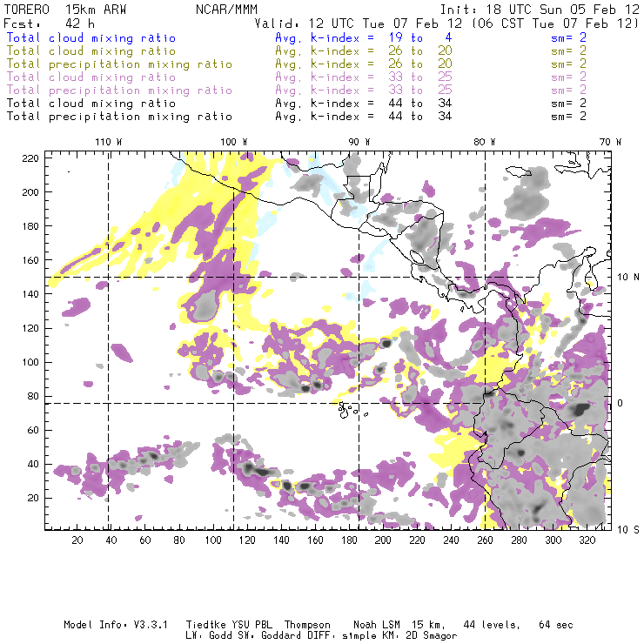The width and height of the screenshot is (644, 644).
Task: Select the "140" tick on the vertical axis
Action: click(x=30, y=294)
